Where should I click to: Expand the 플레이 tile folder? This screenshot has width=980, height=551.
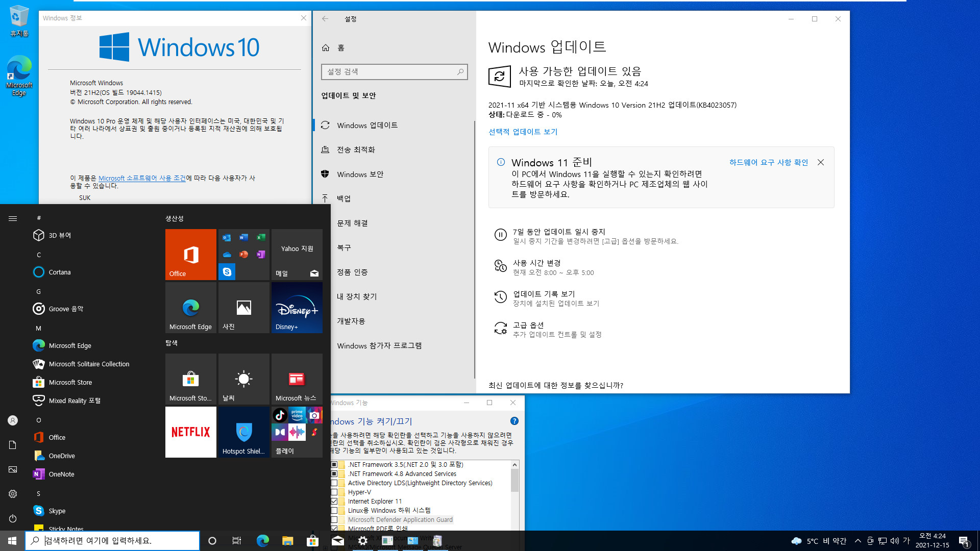pyautogui.click(x=297, y=432)
